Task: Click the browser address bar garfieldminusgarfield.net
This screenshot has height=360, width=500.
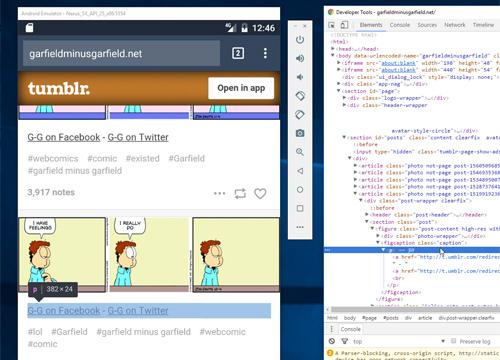Action: tap(121, 53)
